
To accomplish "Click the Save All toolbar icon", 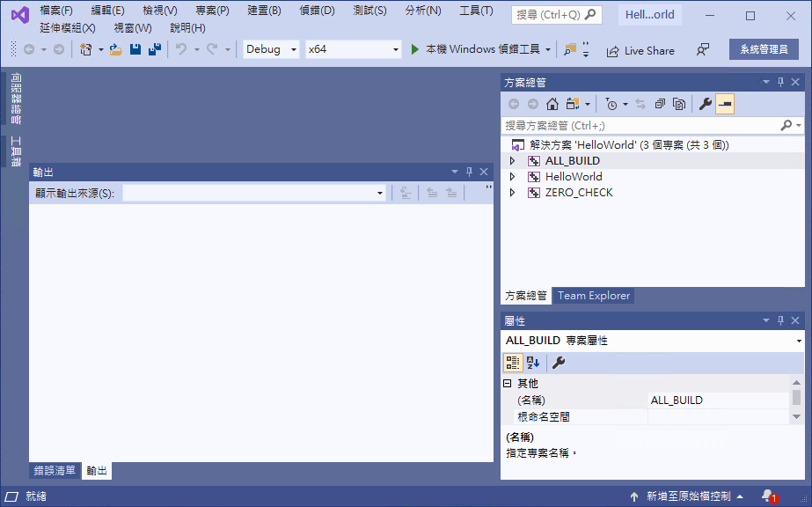I will coord(154,49).
